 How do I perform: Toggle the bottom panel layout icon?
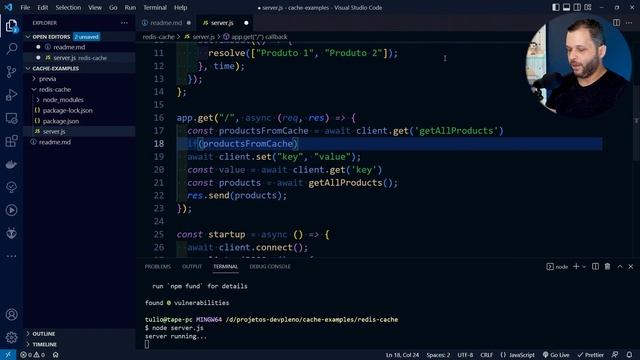(x=567, y=7)
